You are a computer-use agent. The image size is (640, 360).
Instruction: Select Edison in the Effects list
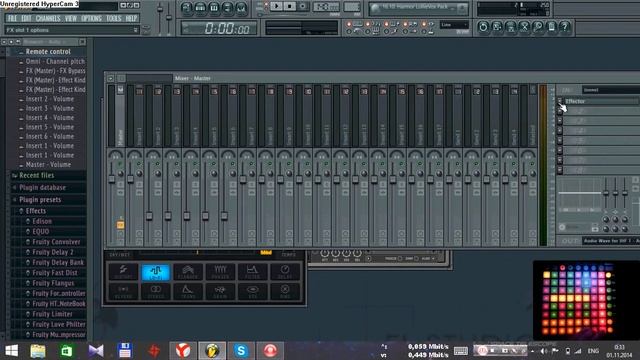click(42, 221)
